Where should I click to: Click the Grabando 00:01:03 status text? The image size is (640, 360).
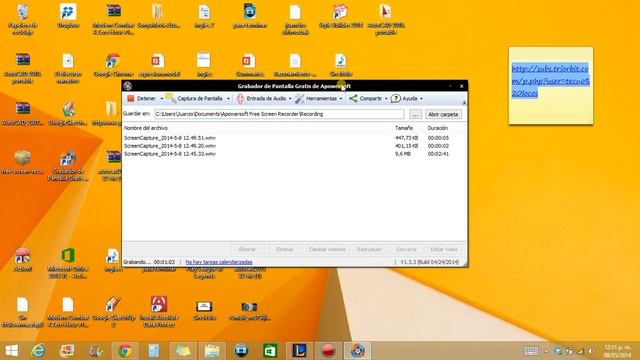pyautogui.click(x=149, y=262)
